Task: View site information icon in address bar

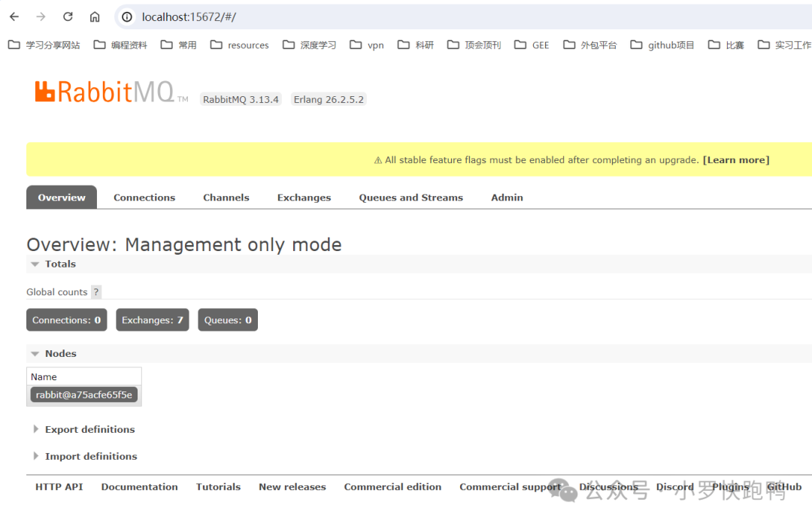Action: coord(127,17)
